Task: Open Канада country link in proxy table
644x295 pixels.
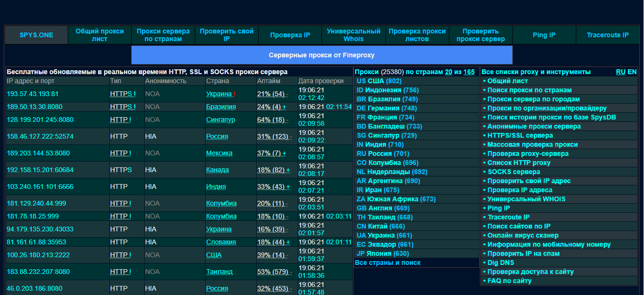Action: click(x=217, y=170)
